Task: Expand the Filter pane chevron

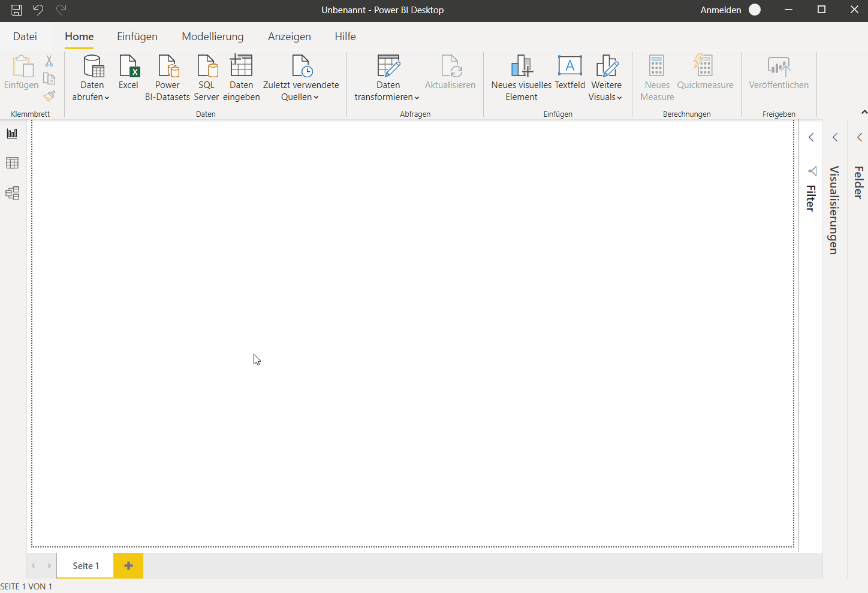Action: click(x=811, y=137)
